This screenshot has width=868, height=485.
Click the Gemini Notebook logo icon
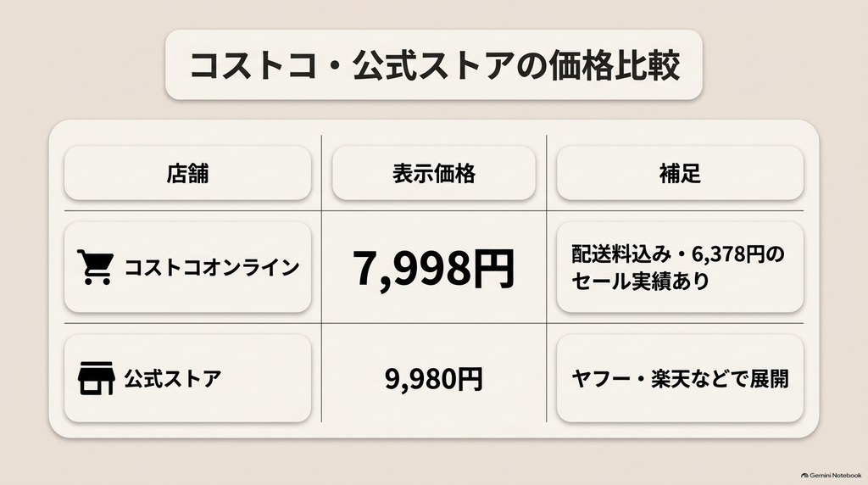click(x=804, y=476)
